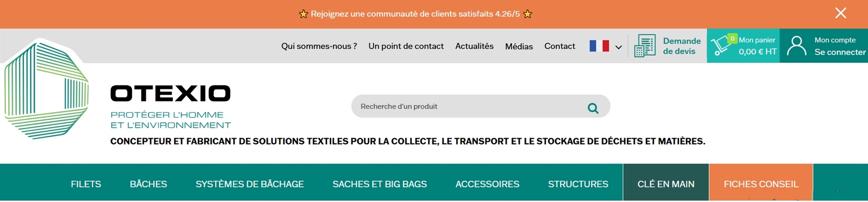This screenshot has width=868, height=202.
Task: Open the Bâches menu
Action: (x=148, y=184)
